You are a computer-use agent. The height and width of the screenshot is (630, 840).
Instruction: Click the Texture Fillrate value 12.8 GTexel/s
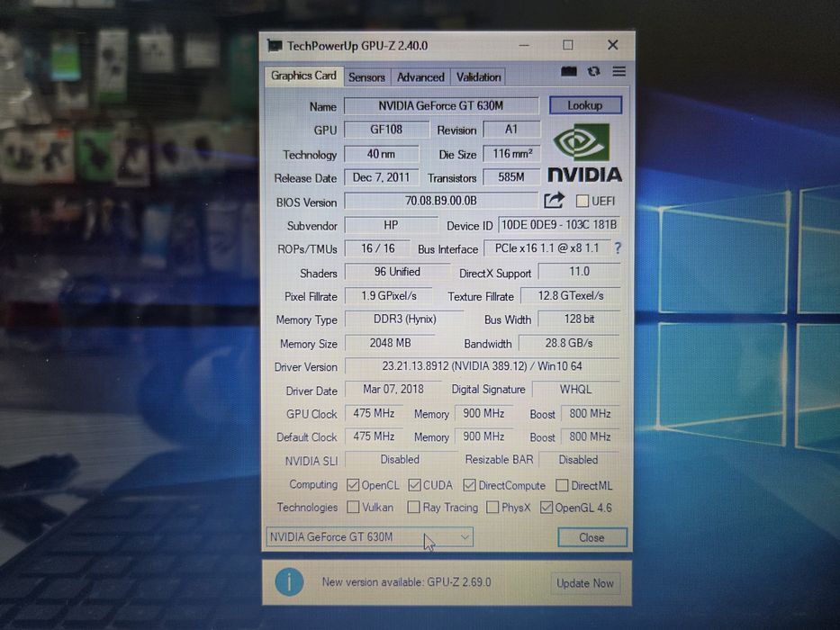571,296
